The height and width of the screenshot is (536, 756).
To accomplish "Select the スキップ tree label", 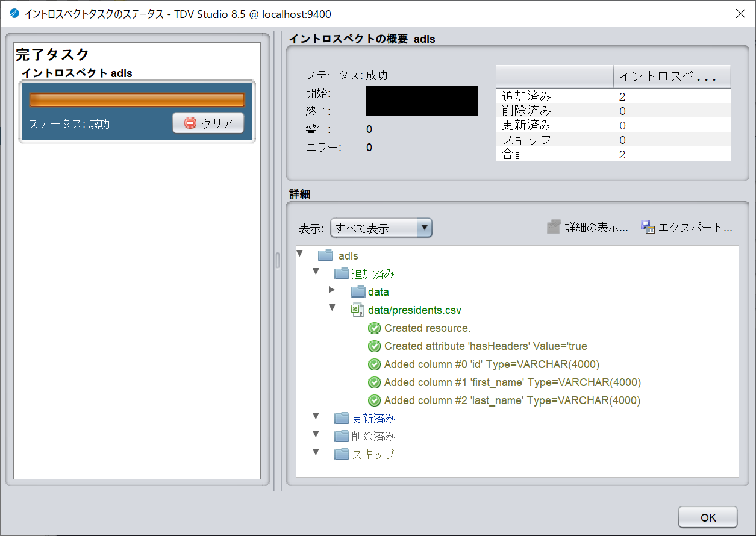I will coord(373,455).
